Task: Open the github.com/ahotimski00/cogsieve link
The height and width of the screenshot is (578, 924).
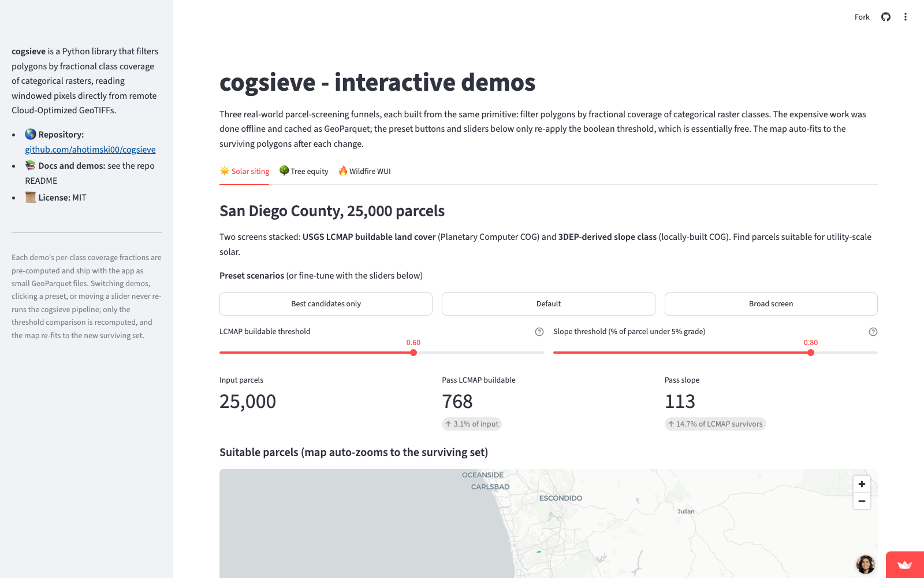Action: point(90,150)
